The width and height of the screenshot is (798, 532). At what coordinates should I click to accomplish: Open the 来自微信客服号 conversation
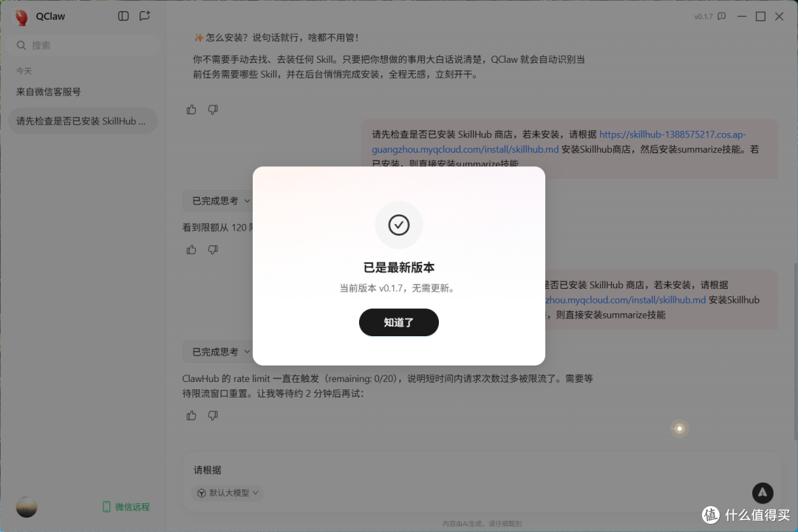(48, 92)
